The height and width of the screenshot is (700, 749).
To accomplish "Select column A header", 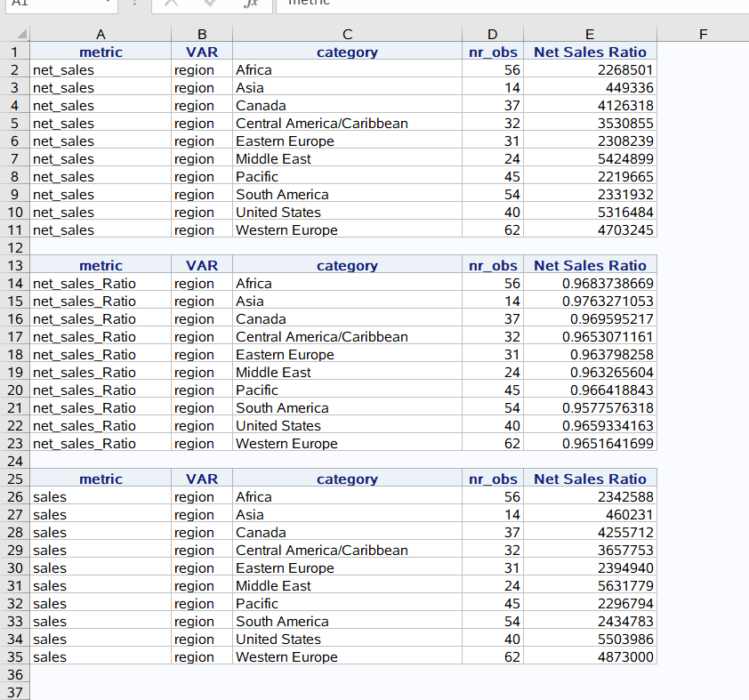I will point(101,34).
